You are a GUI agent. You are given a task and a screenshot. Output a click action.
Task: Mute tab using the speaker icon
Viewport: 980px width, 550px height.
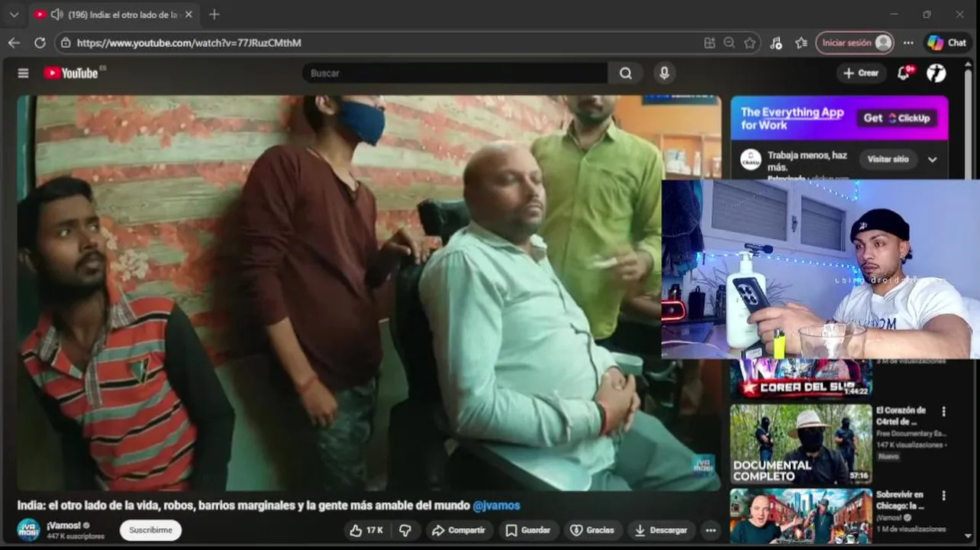56,15
